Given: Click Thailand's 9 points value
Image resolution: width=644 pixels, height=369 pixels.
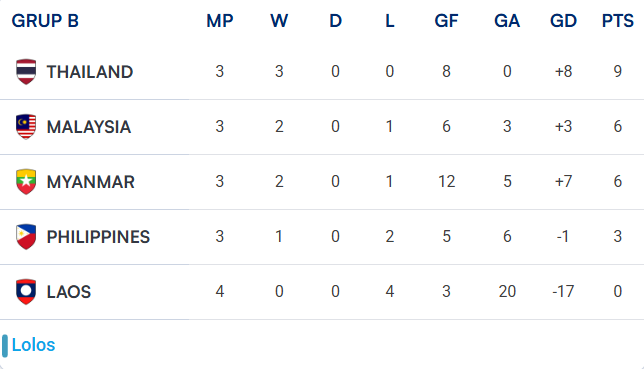Looking at the screenshot, I should (618, 71).
